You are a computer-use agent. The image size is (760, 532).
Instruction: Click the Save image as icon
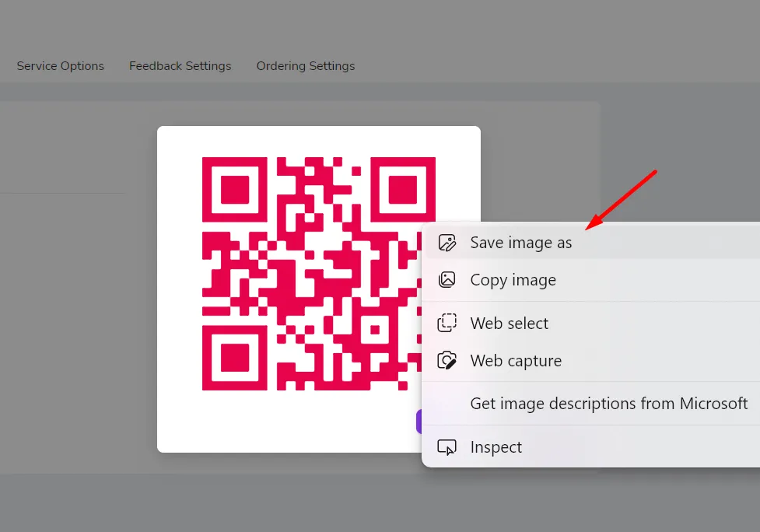coord(447,242)
